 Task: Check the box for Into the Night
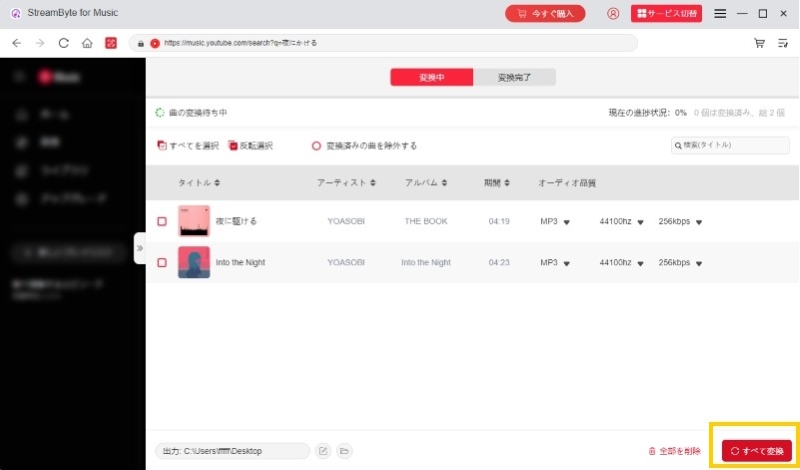[162, 262]
